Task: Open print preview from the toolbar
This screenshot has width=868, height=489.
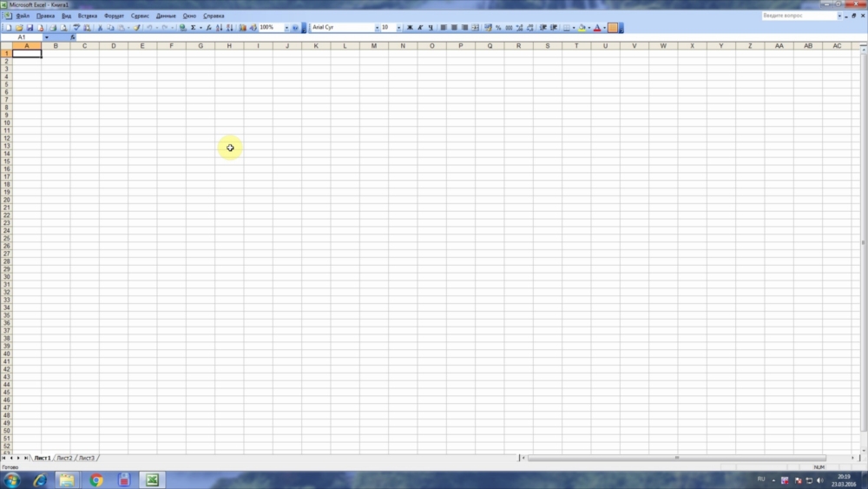Action: tap(63, 28)
